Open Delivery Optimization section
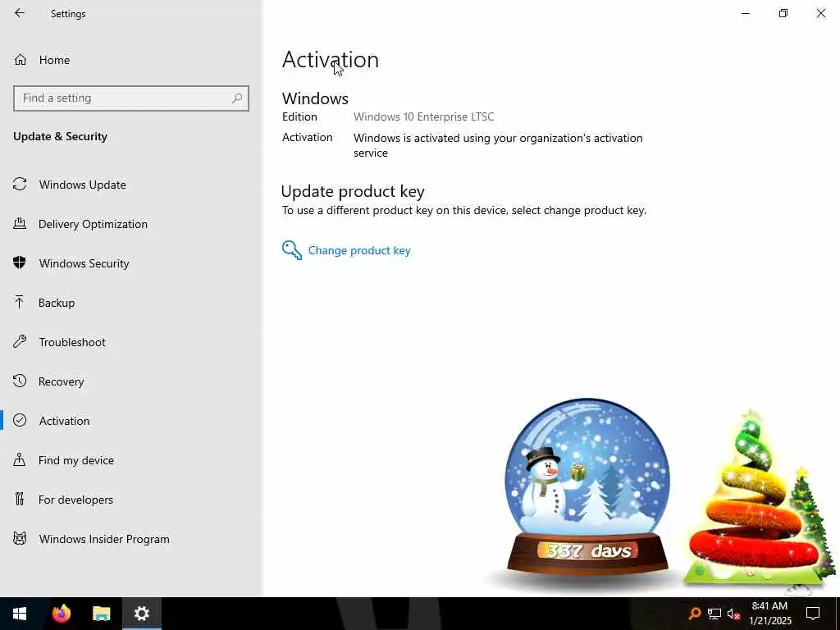Viewport: 840px width, 630px height. 131,224
